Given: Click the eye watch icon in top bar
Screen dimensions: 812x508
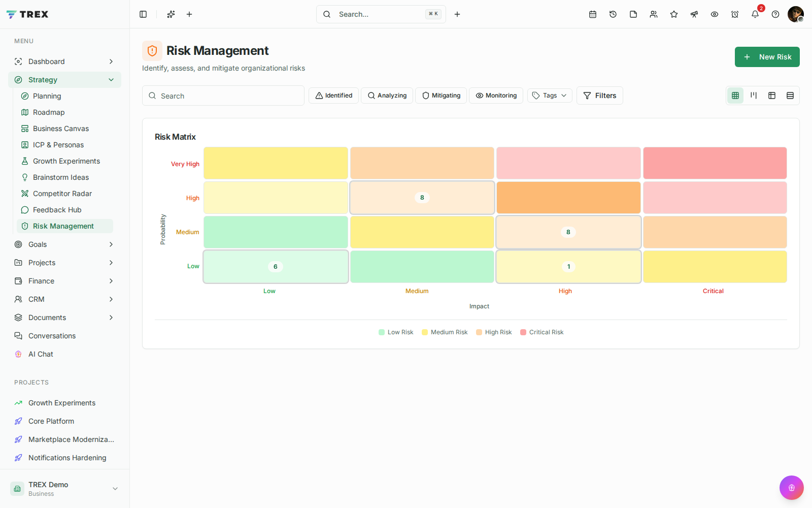Looking at the screenshot, I should click(x=715, y=14).
